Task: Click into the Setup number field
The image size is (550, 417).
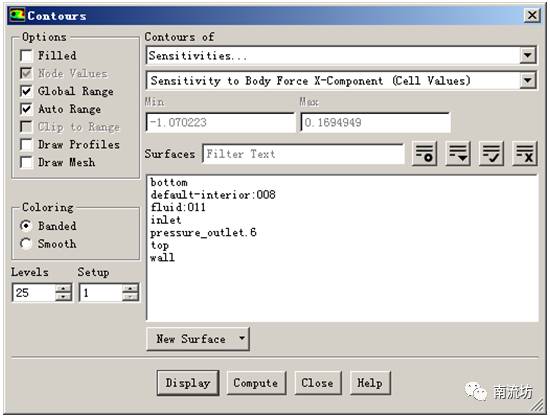Action: click(x=101, y=292)
